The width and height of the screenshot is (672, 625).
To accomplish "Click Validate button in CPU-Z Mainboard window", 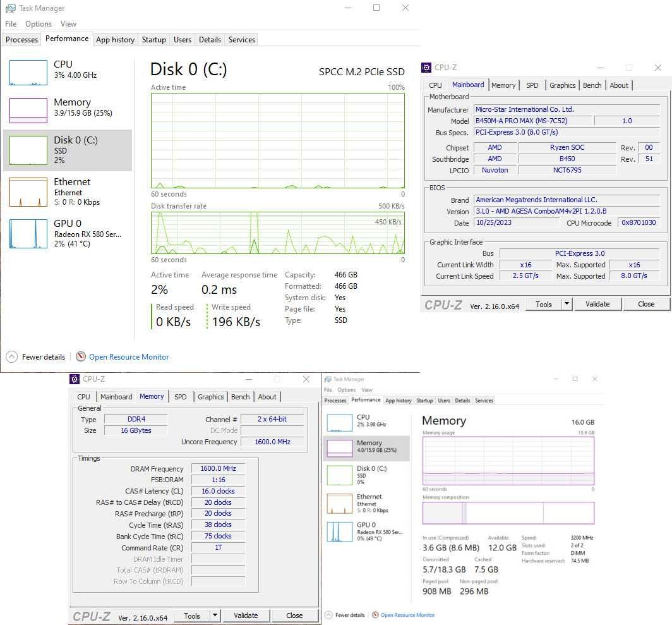I will click(x=597, y=304).
